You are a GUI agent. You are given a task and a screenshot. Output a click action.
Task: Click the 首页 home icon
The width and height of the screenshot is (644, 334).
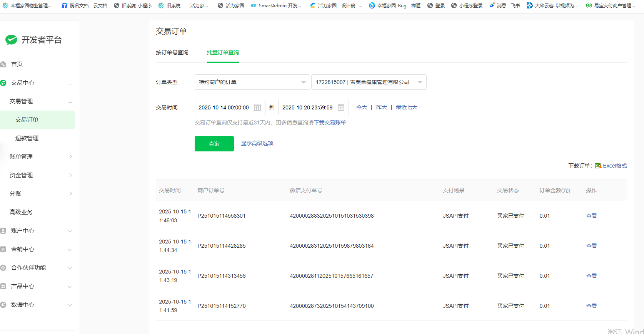(x=3, y=64)
